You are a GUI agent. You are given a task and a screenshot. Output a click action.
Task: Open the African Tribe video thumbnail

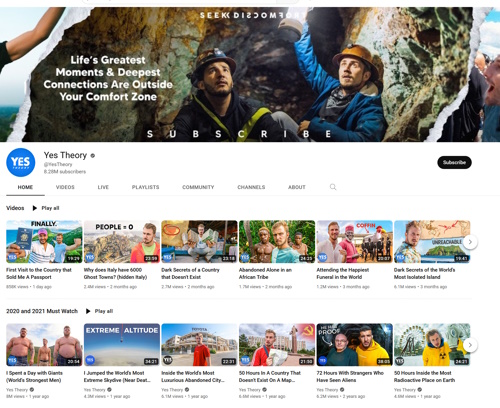tap(277, 242)
